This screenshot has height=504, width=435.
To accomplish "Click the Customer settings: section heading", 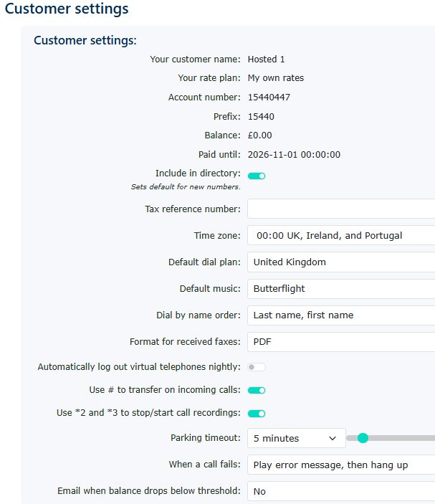I will pyautogui.click(x=85, y=40).
